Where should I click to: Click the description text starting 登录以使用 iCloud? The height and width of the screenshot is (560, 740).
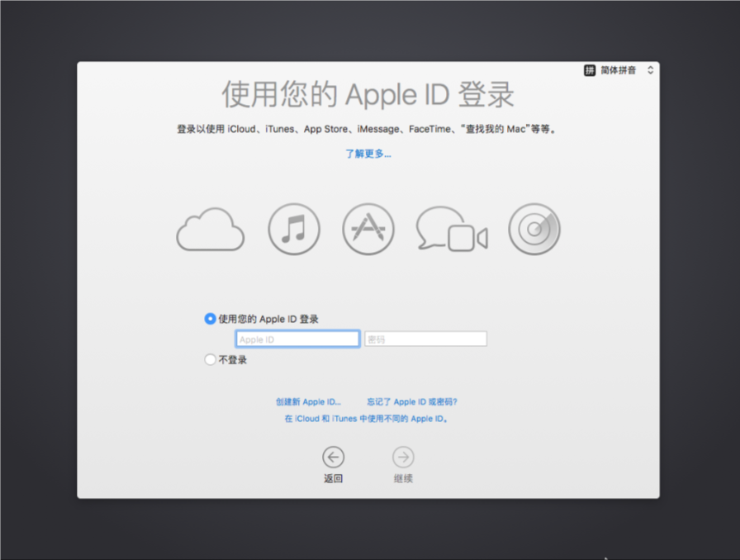tap(367, 129)
